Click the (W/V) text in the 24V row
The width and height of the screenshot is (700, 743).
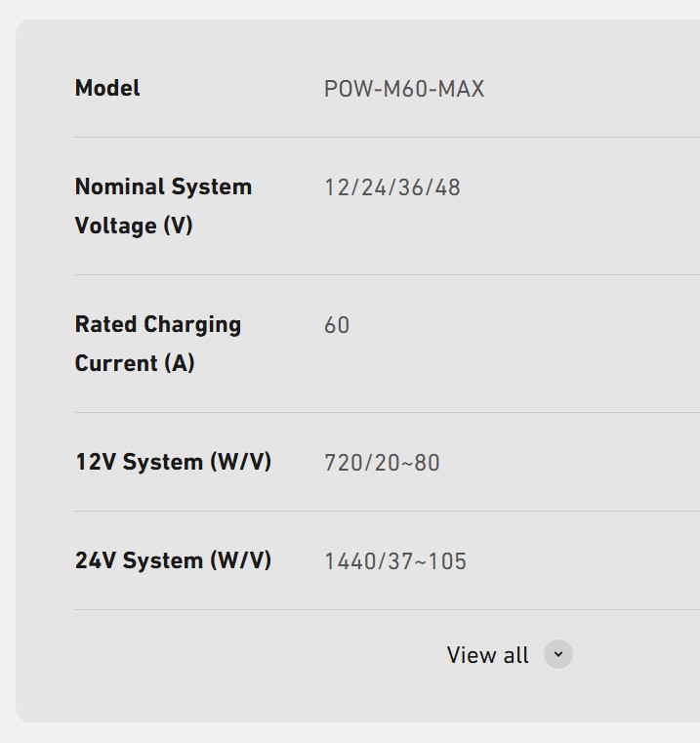(241, 560)
